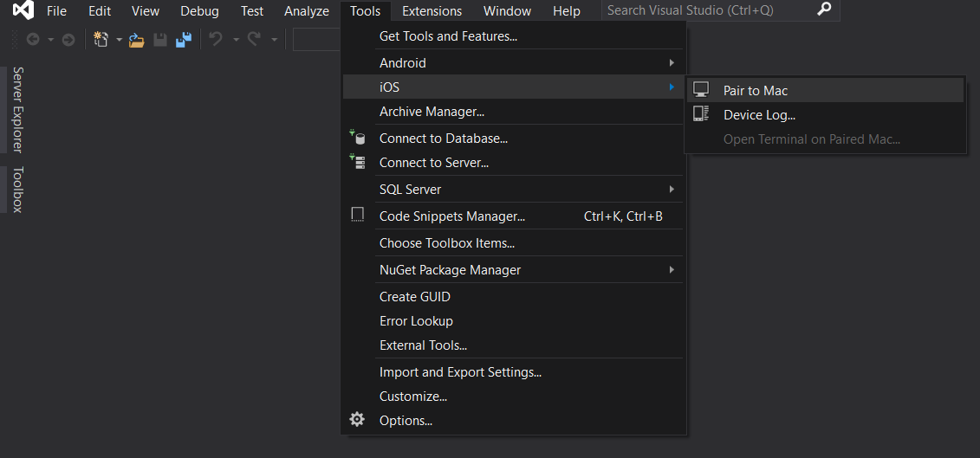Choose Error Lookup

point(513,320)
